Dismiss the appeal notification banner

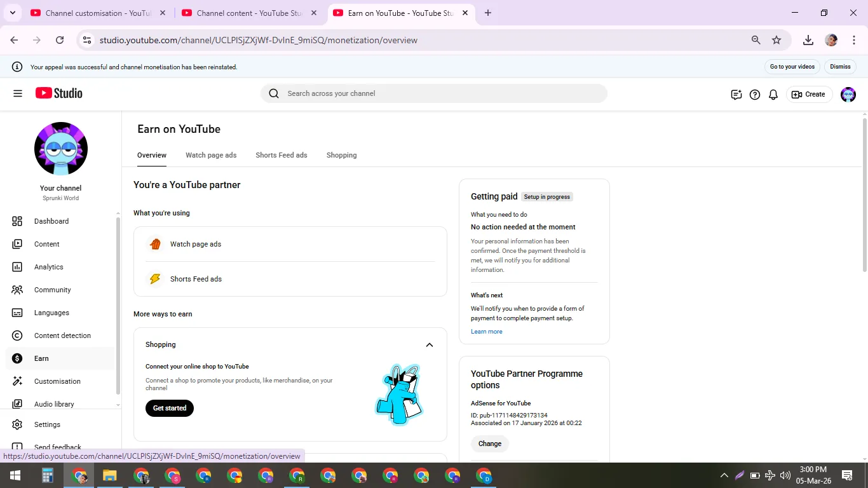point(840,67)
